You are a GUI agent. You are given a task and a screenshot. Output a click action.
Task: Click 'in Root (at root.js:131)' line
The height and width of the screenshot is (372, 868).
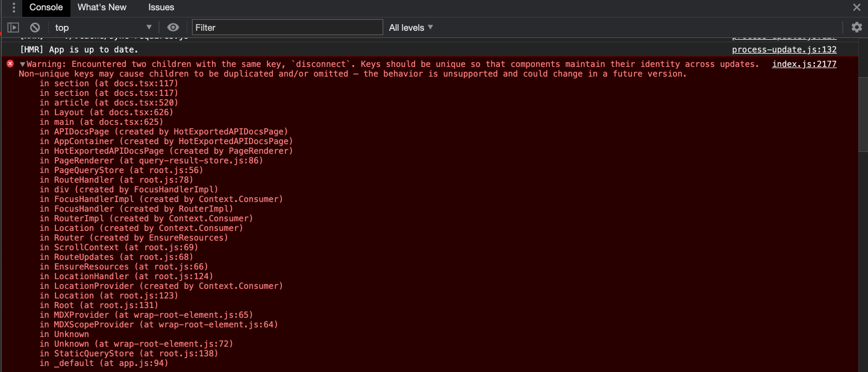99,305
